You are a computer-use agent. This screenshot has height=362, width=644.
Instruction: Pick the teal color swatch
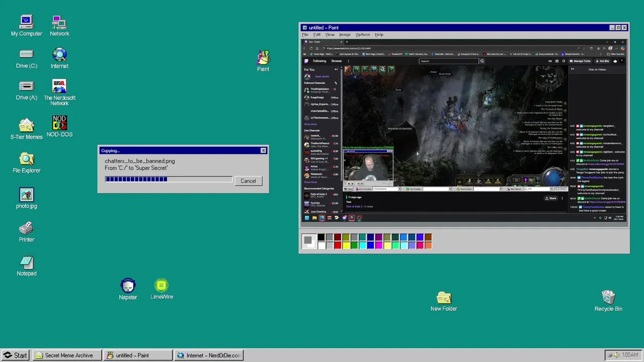[x=362, y=237]
